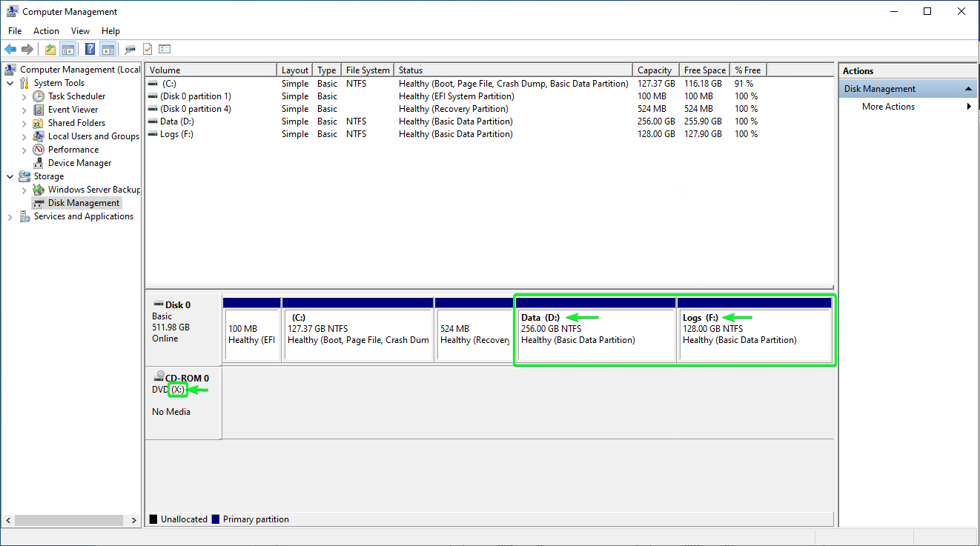Click Disk Management in the tree
The image size is (980, 546).
[x=83, y=203]
